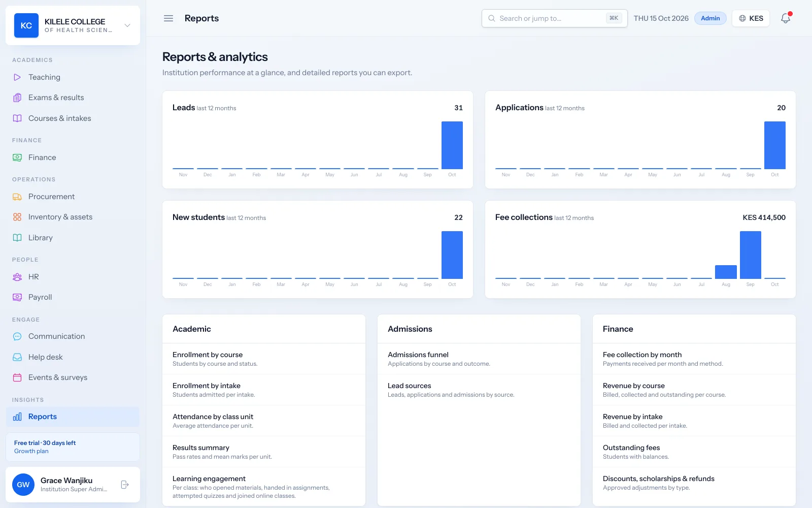Open the Revenue by intake report
Viewport: 812px width, 508px height.
click(x=694, y=421)
